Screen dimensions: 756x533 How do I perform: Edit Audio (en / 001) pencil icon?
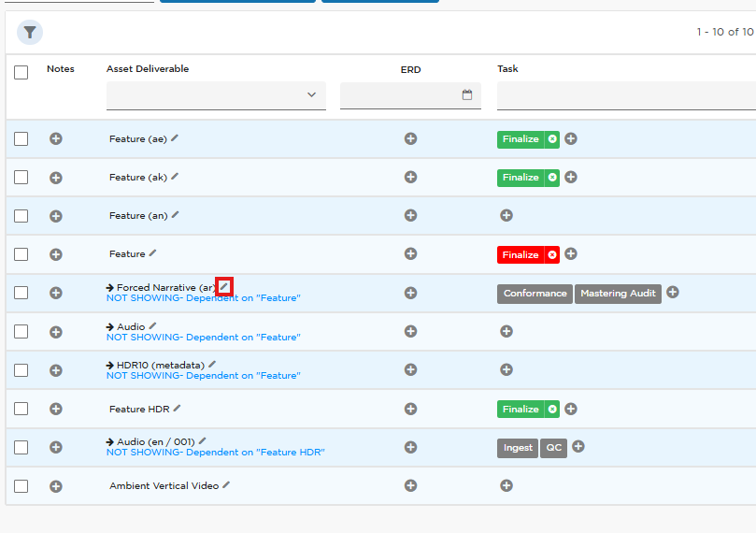[x=203, y=440]
